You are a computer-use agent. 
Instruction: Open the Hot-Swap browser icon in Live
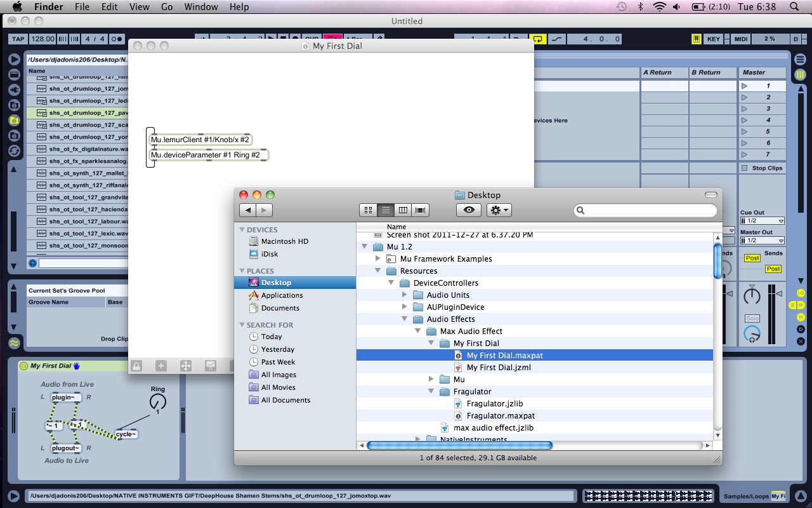point(14,150)
